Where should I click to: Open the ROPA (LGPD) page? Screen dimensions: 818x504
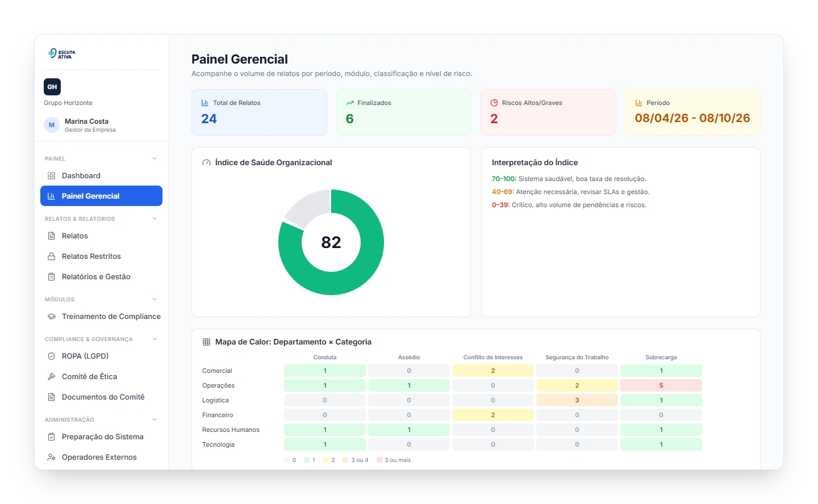coord(101,356)
